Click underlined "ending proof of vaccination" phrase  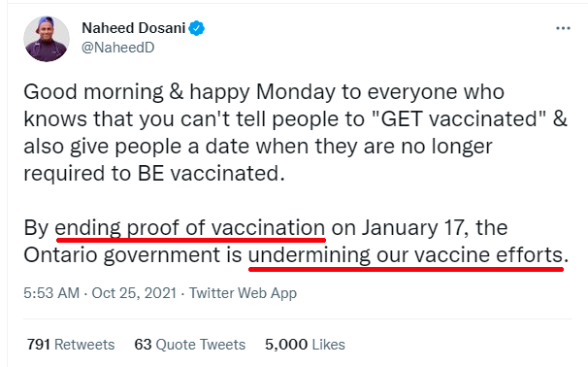tap(190, 228)
